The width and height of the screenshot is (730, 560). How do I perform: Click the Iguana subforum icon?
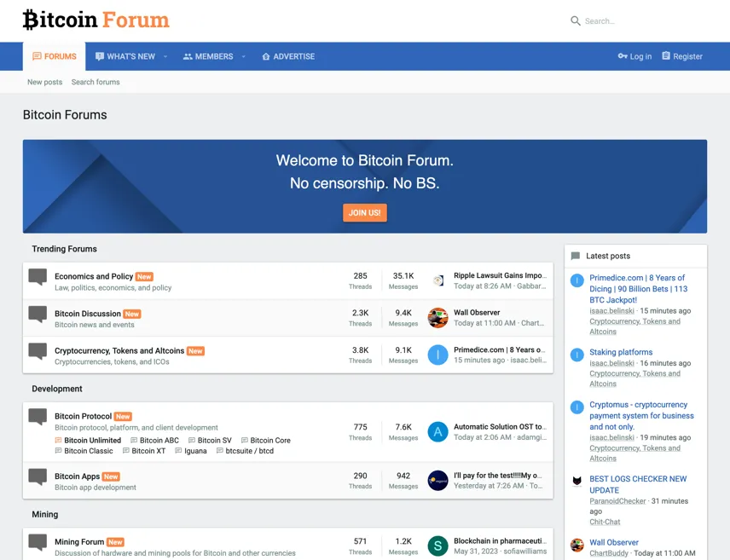pyautogui.click(x=178, y=451)
